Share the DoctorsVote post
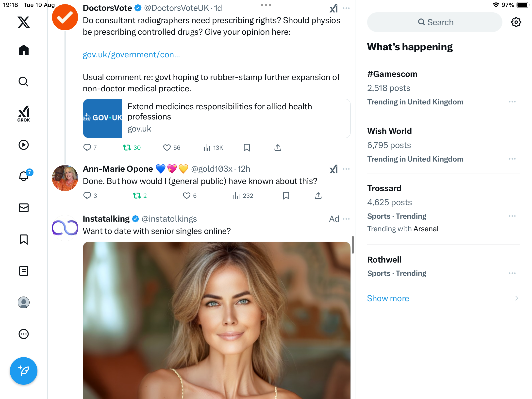 point(278,148)
